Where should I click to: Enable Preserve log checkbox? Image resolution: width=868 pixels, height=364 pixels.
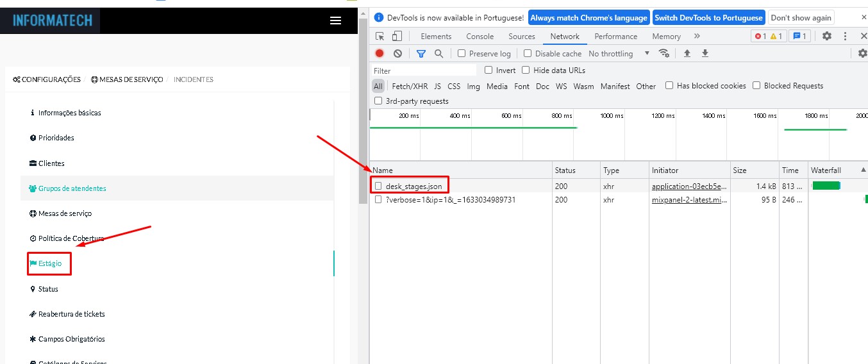[x=462, y=53]
